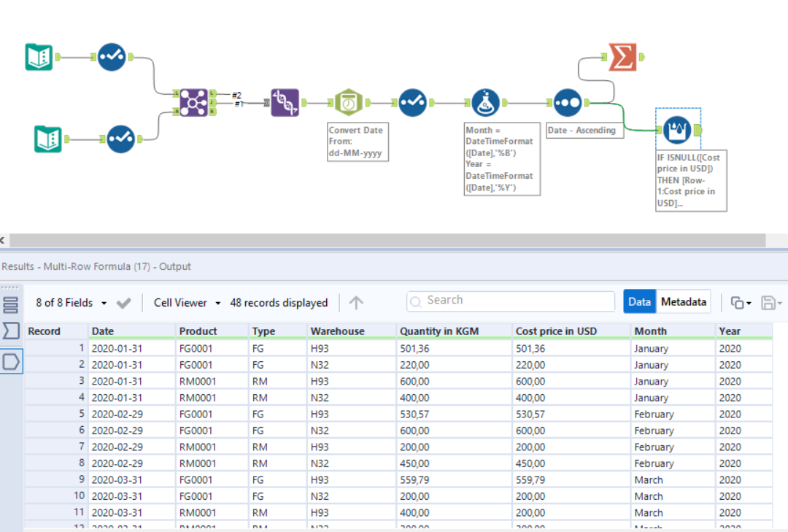Select the Sort tool with three dots
The width and height of the screenshot is (788, 532).
(568, 103)
